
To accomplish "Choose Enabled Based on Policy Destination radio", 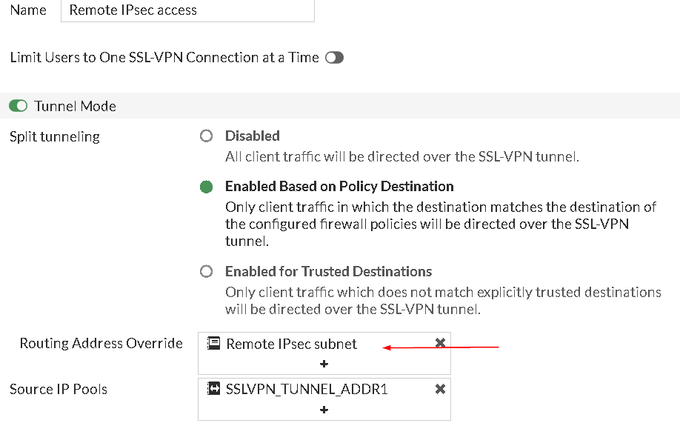I will [207, 186].
